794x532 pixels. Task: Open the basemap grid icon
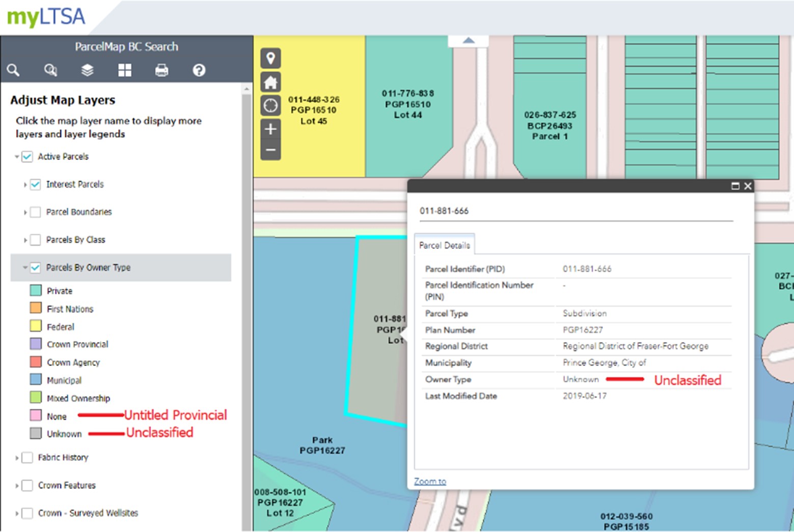coord(125,70)
